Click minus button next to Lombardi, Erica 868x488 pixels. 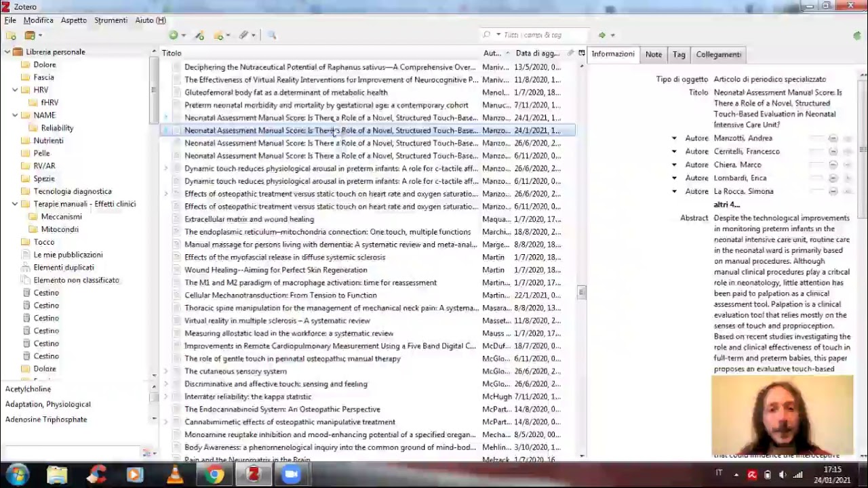click(833, 178)
